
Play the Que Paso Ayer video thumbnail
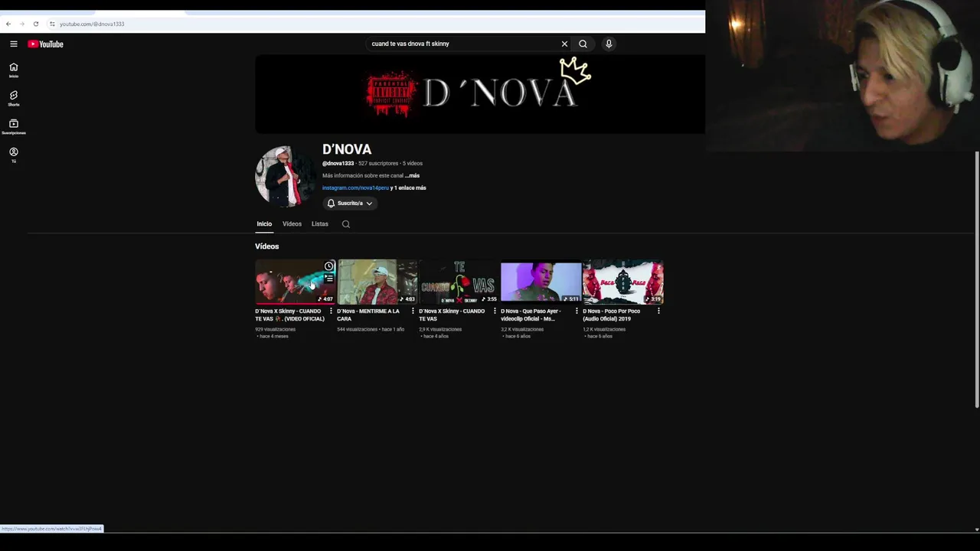point(541,282)
